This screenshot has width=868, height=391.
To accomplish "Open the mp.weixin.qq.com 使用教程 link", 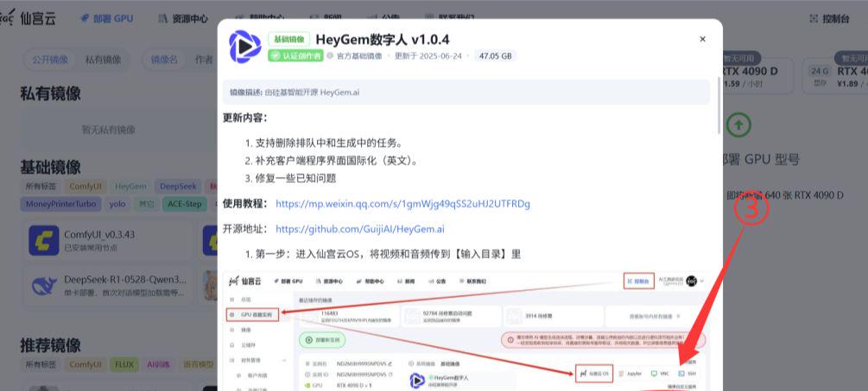I will 402,204.
